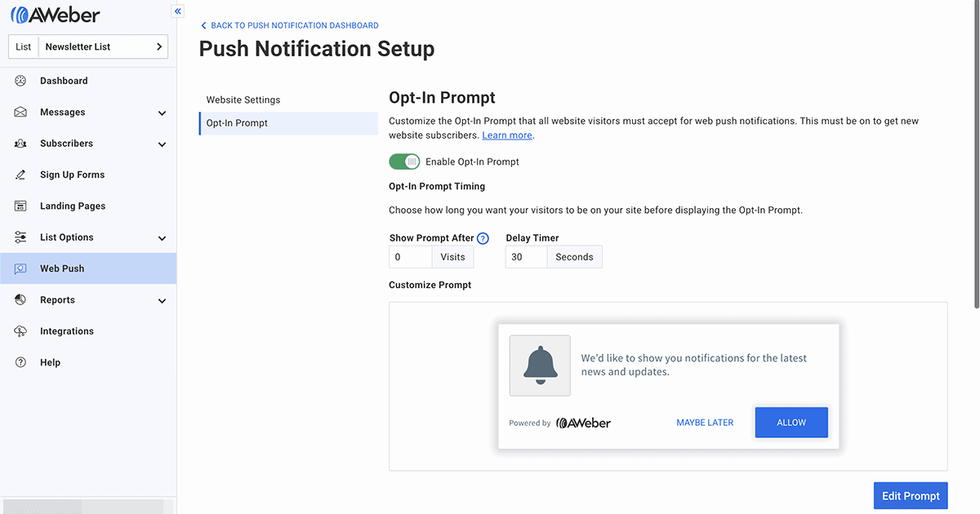980x514 pixels.
Task: Click the Edit Prompt button
Action: (911, 496)
